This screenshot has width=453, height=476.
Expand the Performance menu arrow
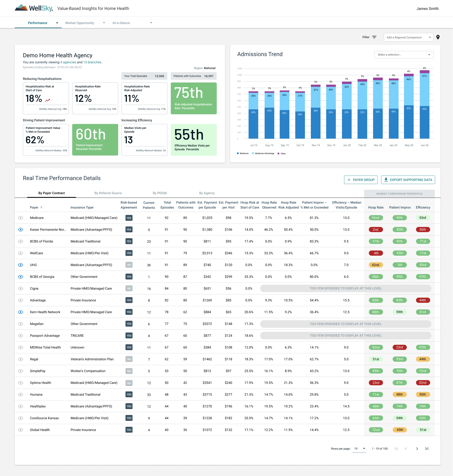(x=57, y=23)
